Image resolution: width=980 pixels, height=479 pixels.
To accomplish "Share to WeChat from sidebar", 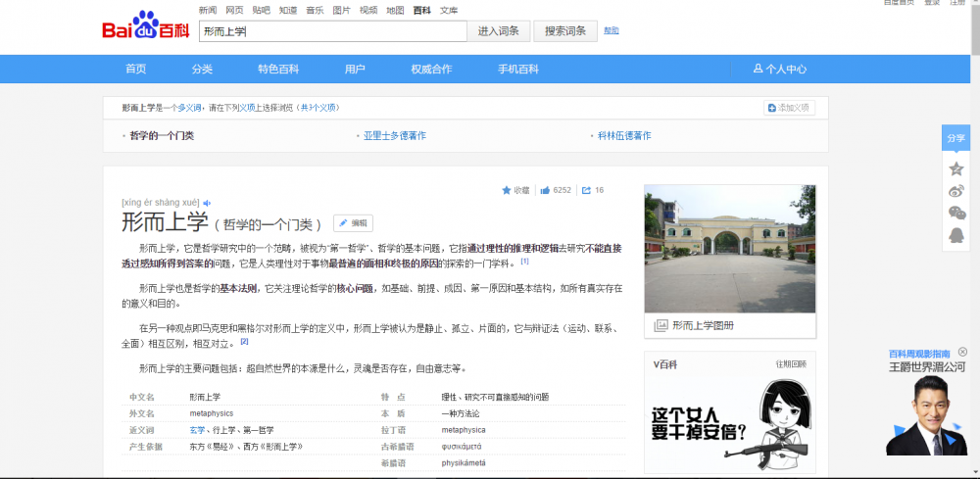I will point(956,214).
